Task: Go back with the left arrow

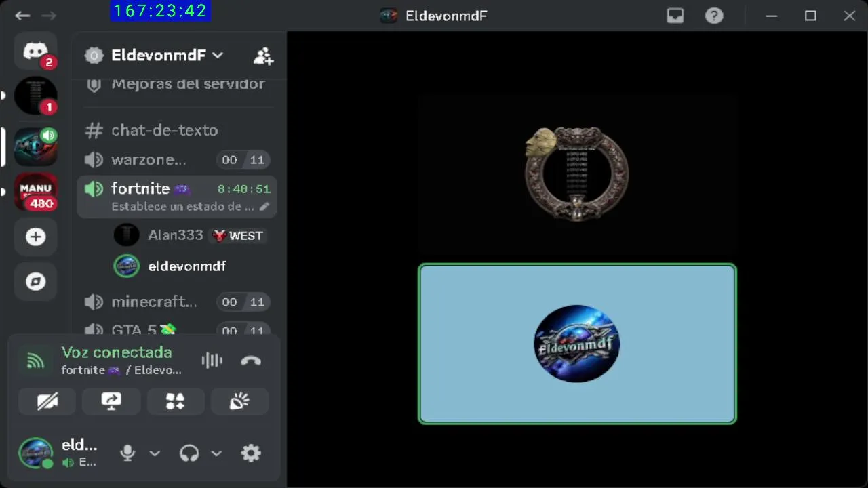Action: pos(22,16)
